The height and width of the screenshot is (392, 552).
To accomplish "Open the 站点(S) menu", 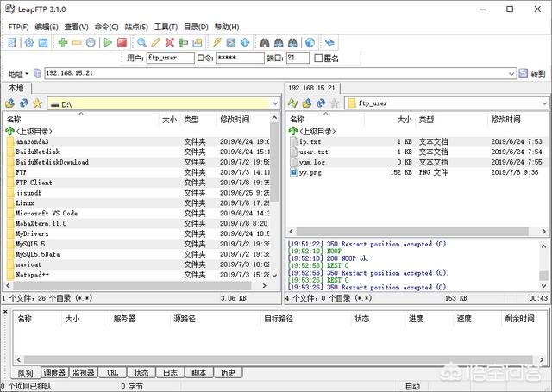I will [x=136, y=27].
